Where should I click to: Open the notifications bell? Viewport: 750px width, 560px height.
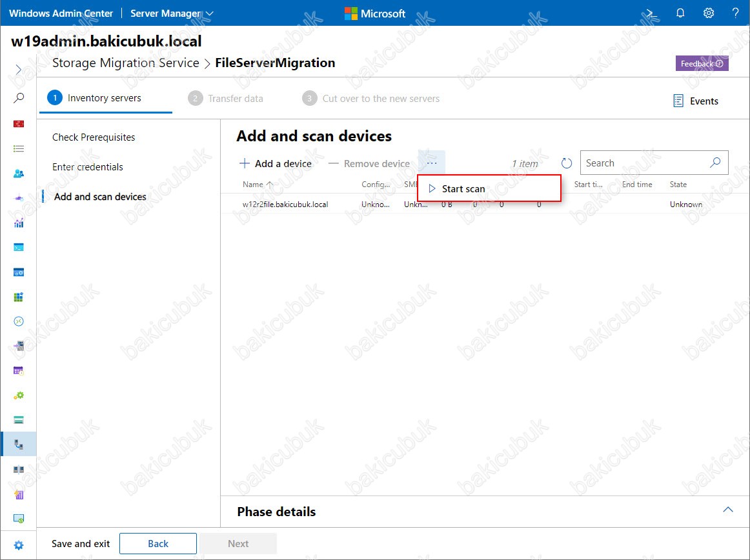pyautogui.click(x=680, y=14)
